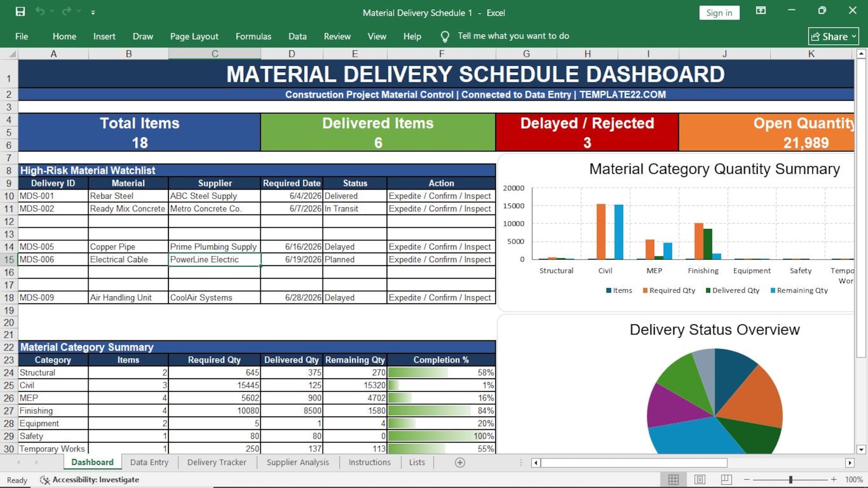Click the Required Qty legend entry
868x488 pixels.
coord(669,290)
